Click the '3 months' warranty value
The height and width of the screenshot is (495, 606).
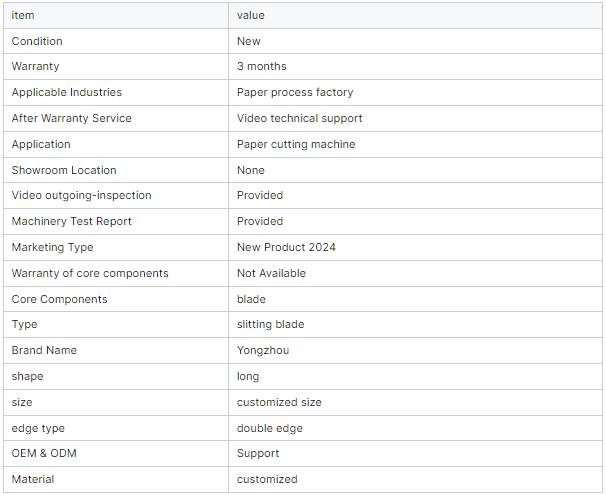[262, 67]
